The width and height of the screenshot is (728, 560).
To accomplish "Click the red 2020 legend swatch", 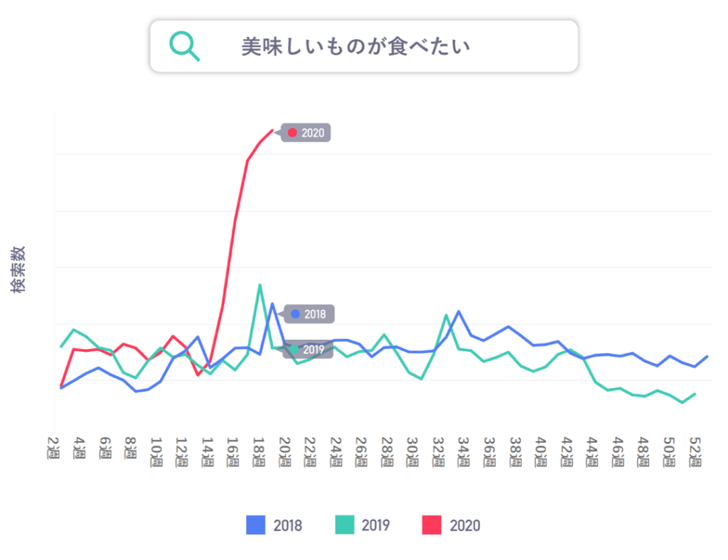I will pos(432,525).
